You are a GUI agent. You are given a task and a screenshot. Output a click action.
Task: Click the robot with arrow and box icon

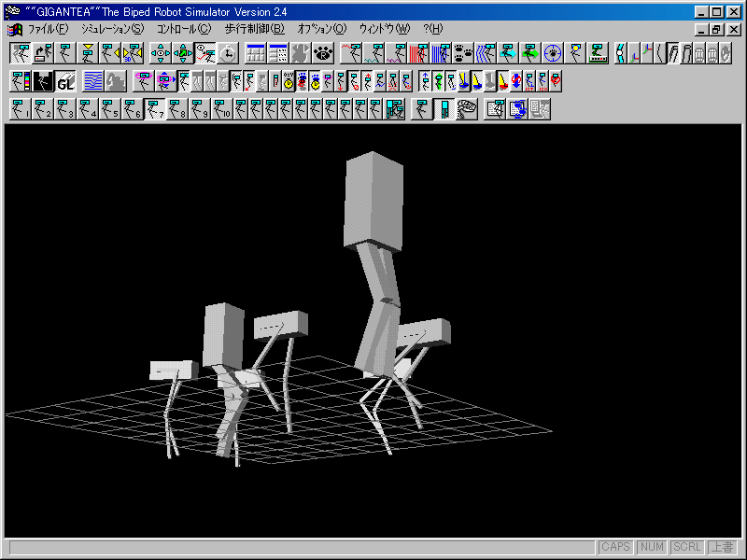tap(43, 53)
